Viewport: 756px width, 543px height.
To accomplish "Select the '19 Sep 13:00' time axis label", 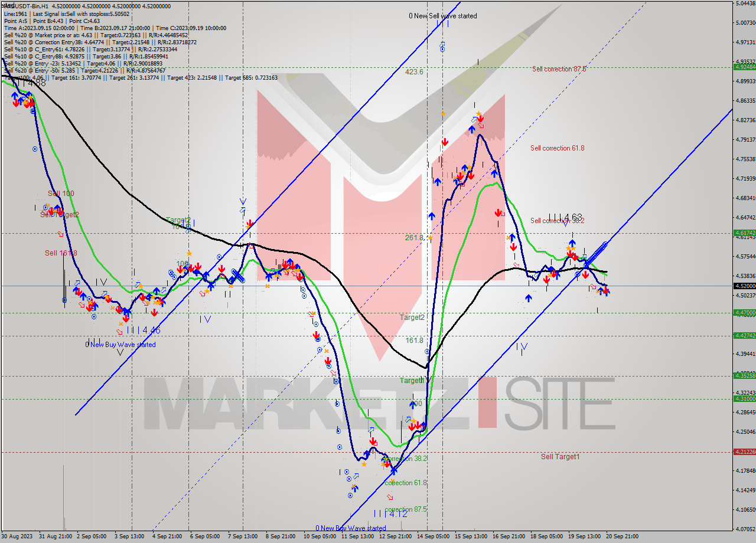I will click(584, 537).
